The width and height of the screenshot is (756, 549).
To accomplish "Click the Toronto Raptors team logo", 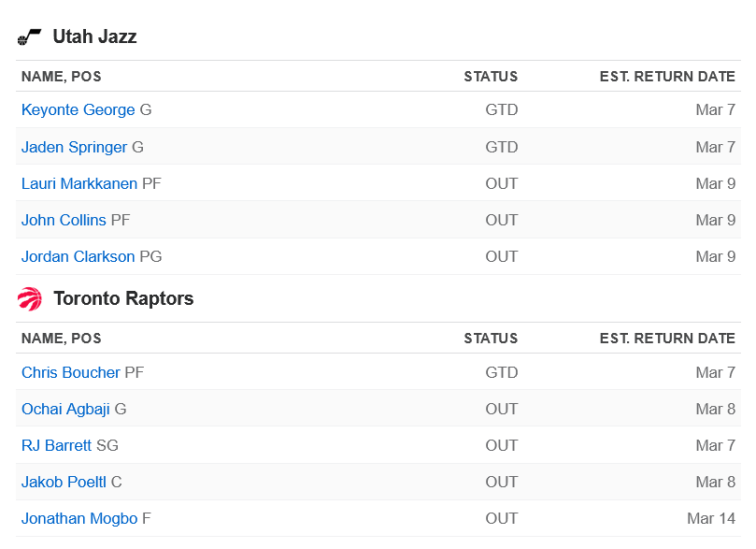I will click(x=30, y=299).
